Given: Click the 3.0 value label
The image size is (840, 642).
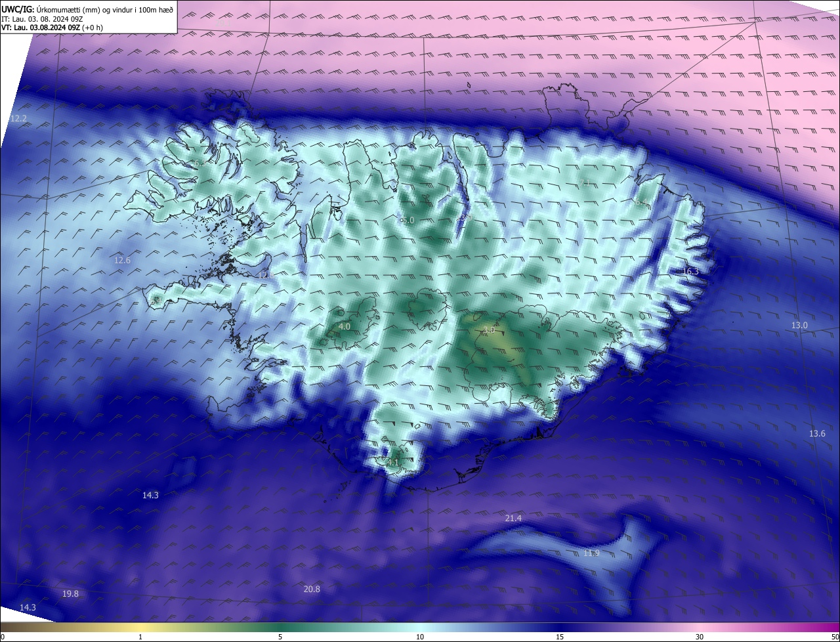Looking at the screenshot, I should point(489,330).
